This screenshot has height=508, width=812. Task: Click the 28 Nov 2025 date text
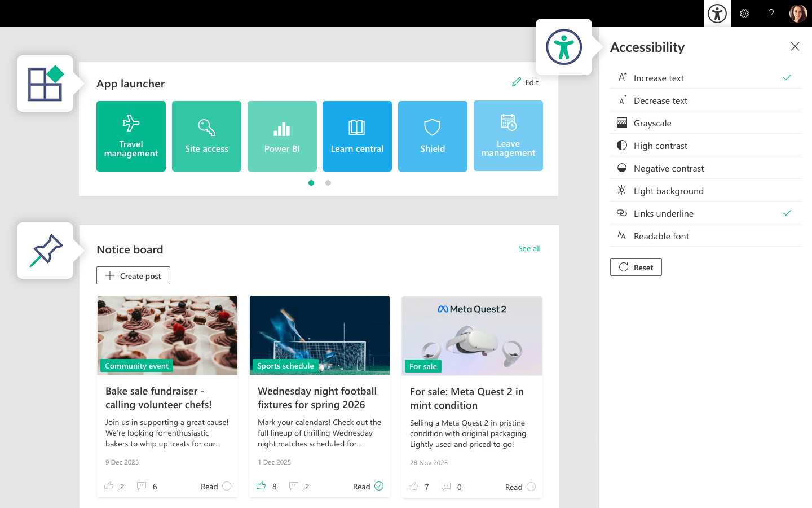(429, 463)
